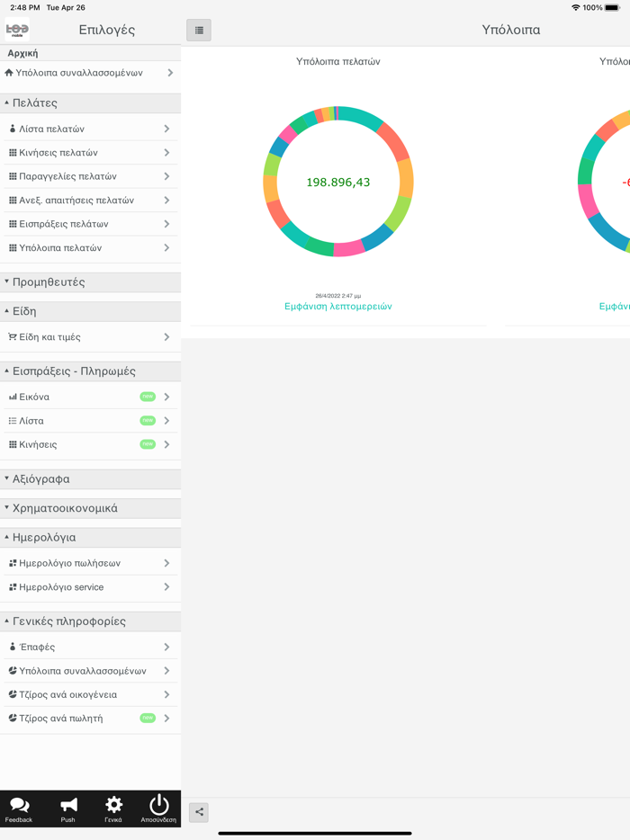Click person icon beside Έπαφές
Viewport: 630px width, 840px height.
point(13,647)
